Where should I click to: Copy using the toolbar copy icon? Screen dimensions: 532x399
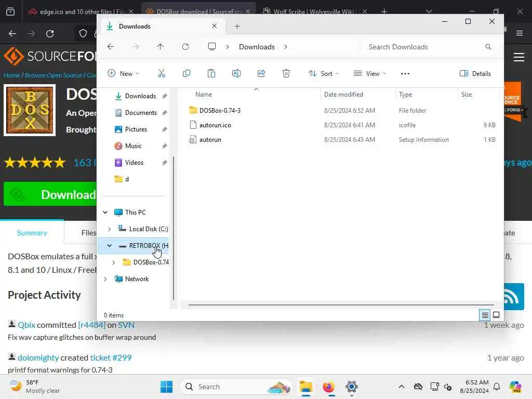[187, 73]
